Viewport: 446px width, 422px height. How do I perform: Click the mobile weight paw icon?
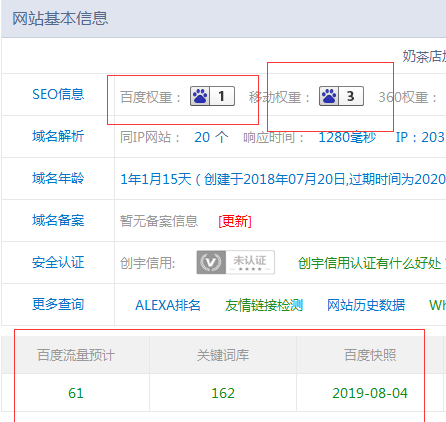pyautogui.click(x=329, y=96)
